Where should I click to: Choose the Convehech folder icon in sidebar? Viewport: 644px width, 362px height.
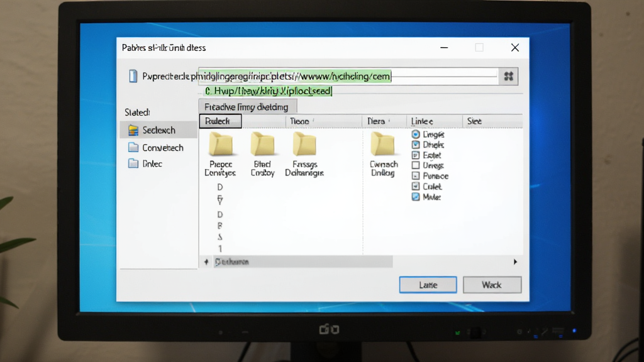coord(133,147)
